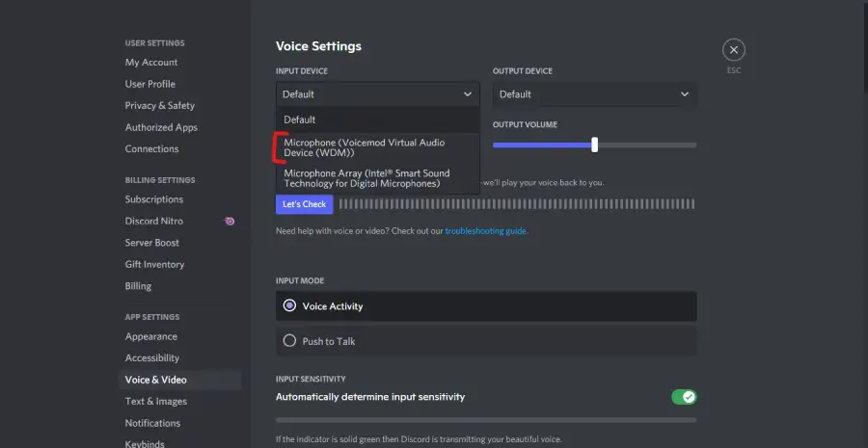Close settings with the ESC X button

[x=734, y=50]
